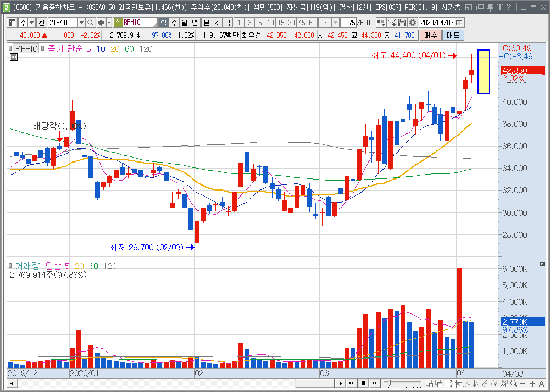Open calendar picker beside 2020/04/03

[459, 23]
